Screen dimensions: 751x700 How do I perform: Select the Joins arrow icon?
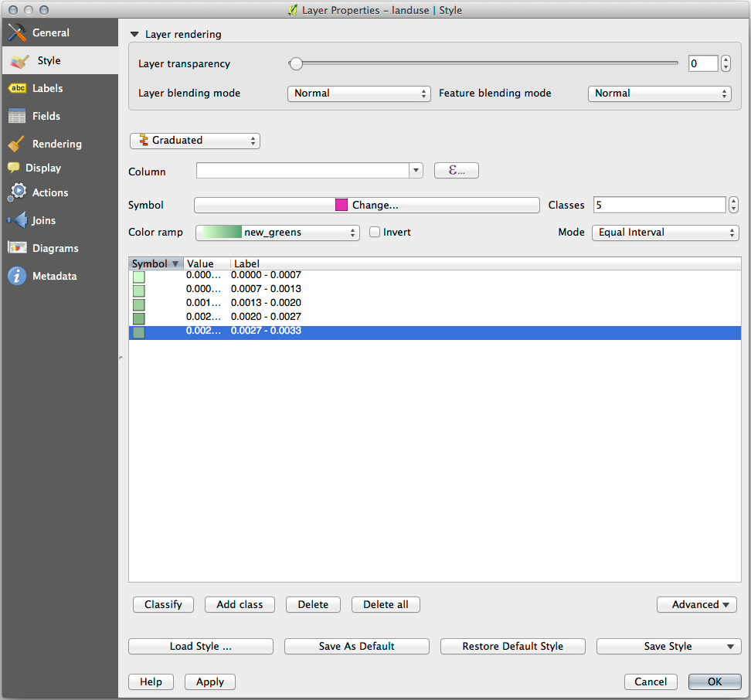click(x=17, y=220)
